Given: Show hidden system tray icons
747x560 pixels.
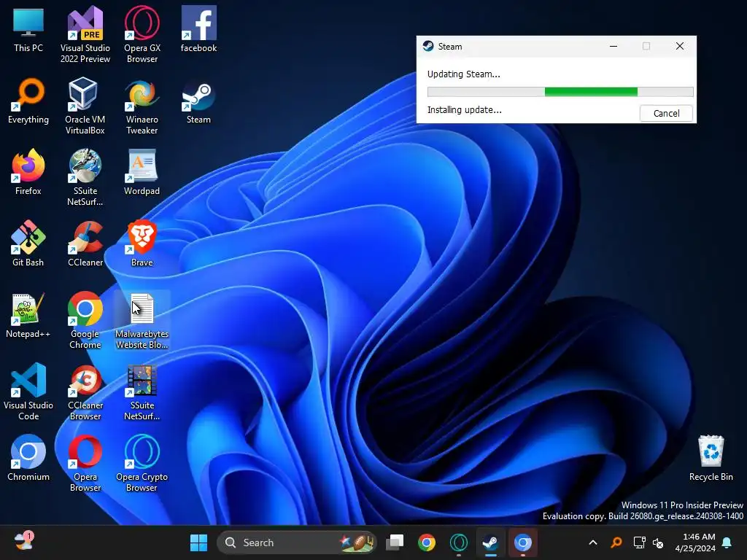Looking at the screenshot, I should click(593, 542).
